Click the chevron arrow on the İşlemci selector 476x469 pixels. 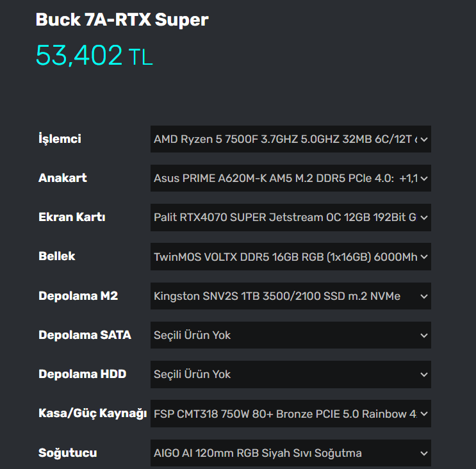pos(423,139)
